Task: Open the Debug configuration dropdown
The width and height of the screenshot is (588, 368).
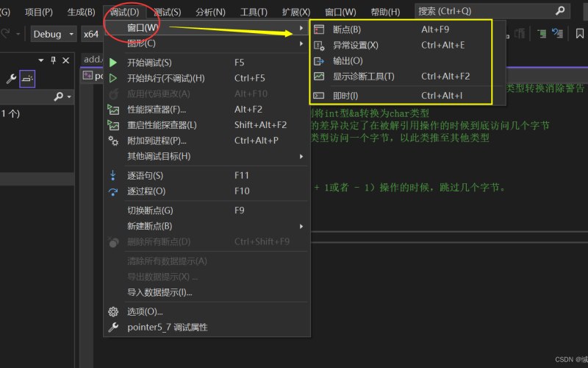Action: [x=54, y=34]
